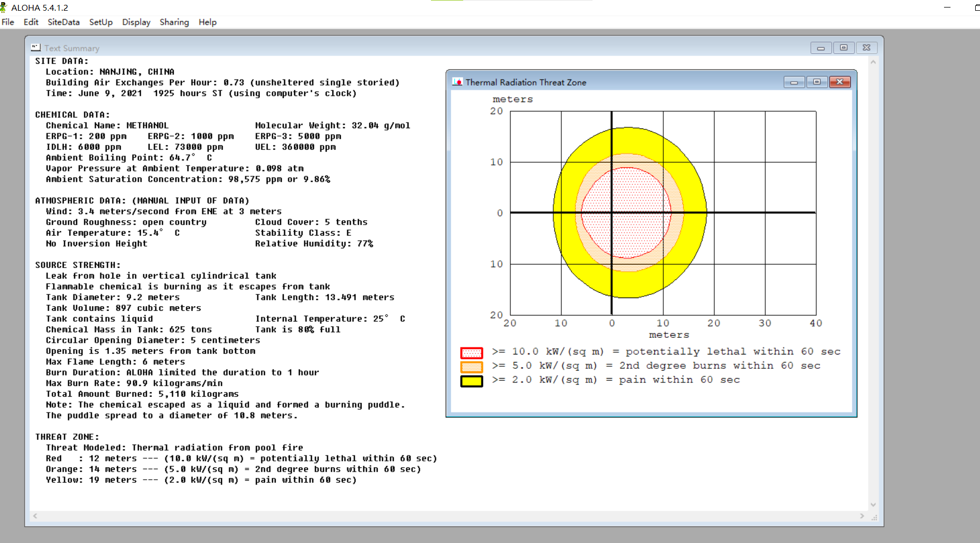
Task: Click the 'ERPG-1: 200 ppm' value
Action: [86, 136]
